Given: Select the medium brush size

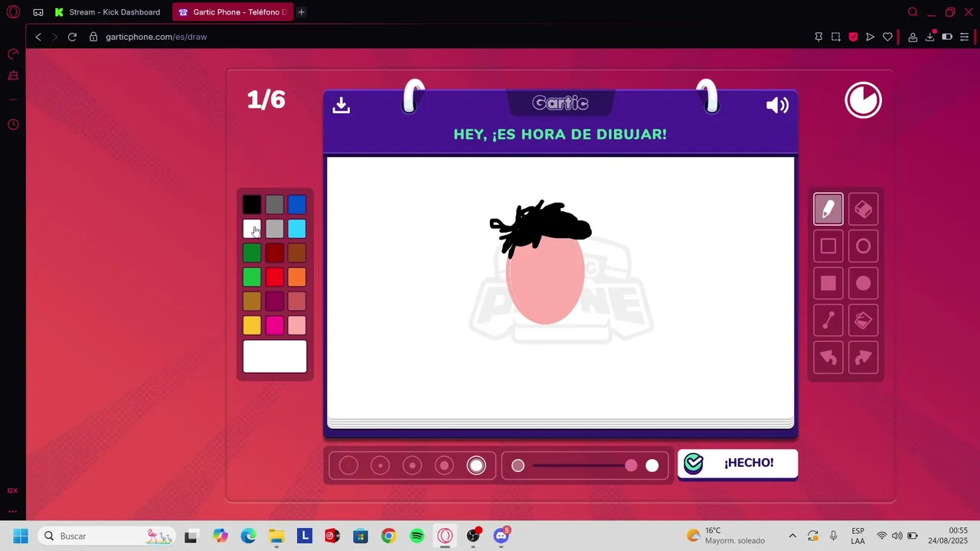Looking at the screenshot, I should (413, 465).
